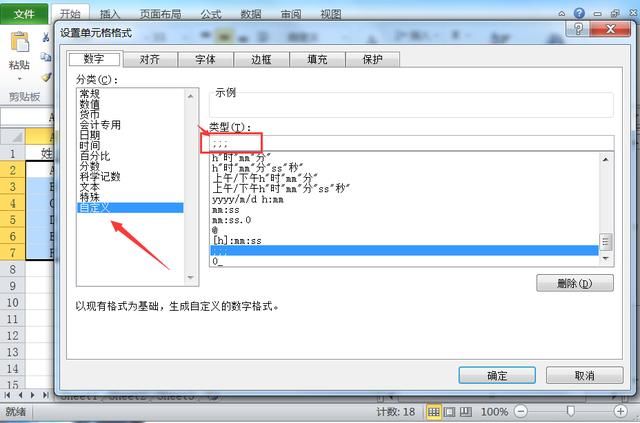Go to next sheet navigation arrow
The image size is (640, 423).
[x=33, y=395]
